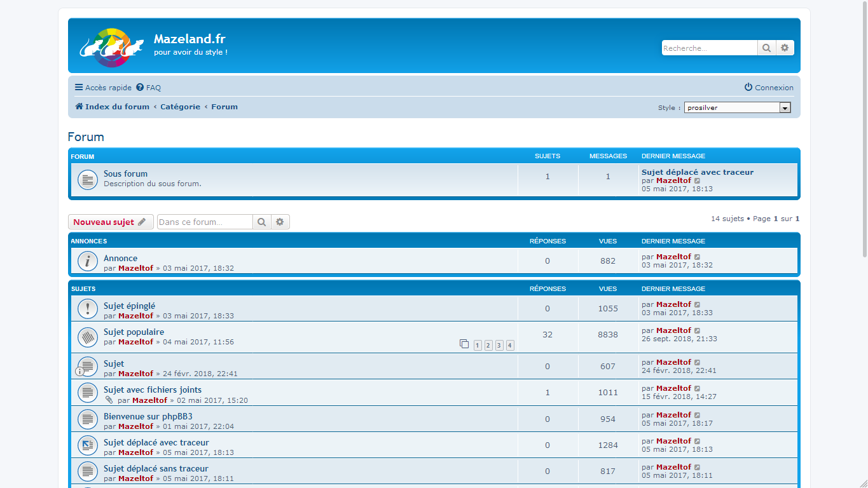
Task: Click the Connexion login link
Action: click(x=769, y=88)
